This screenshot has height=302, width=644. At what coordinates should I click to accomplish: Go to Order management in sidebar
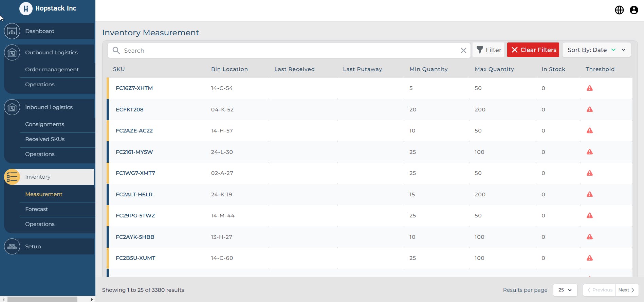pyautogui.click(x=52, y=70)
